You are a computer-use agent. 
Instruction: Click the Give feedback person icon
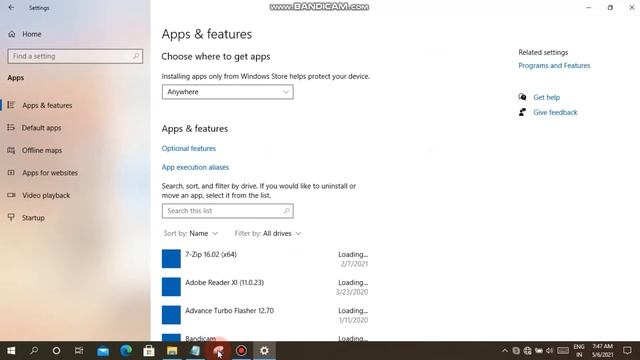[x=522, y=112]
